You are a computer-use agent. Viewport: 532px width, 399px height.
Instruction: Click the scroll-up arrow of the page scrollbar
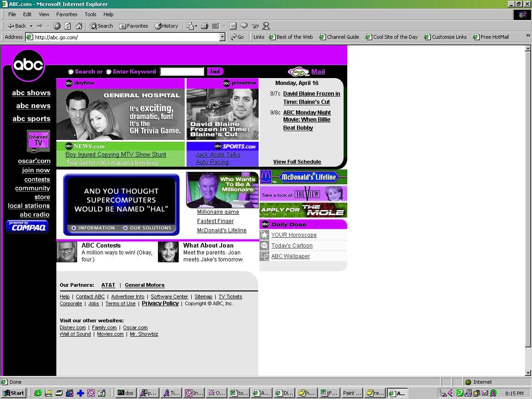pos(528,49)
